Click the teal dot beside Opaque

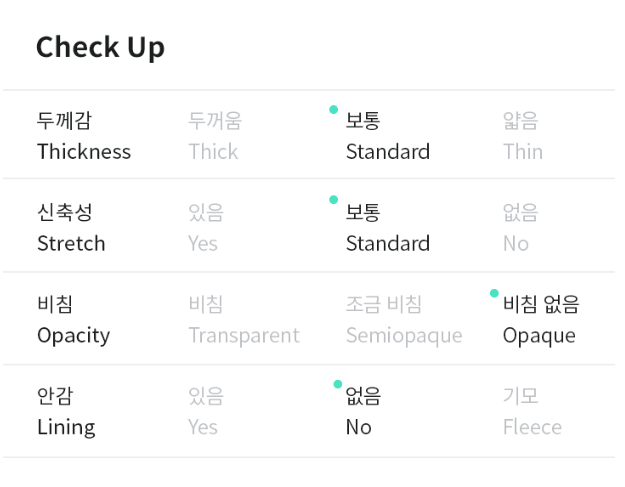494,293
